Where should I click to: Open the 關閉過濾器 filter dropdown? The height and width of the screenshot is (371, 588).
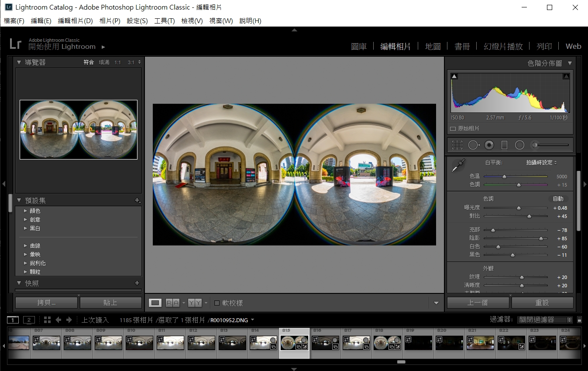click(x=544, y=320)
